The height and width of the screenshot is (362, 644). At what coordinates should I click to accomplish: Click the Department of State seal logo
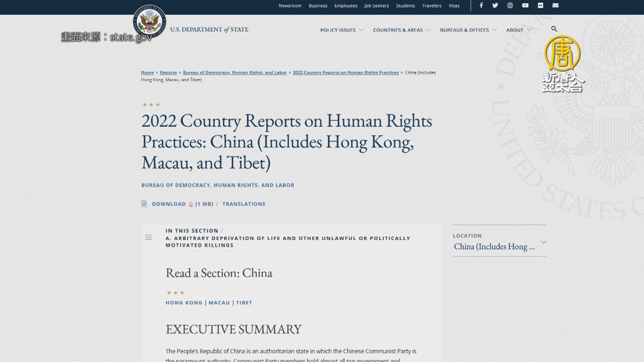[x=150, y=22]
